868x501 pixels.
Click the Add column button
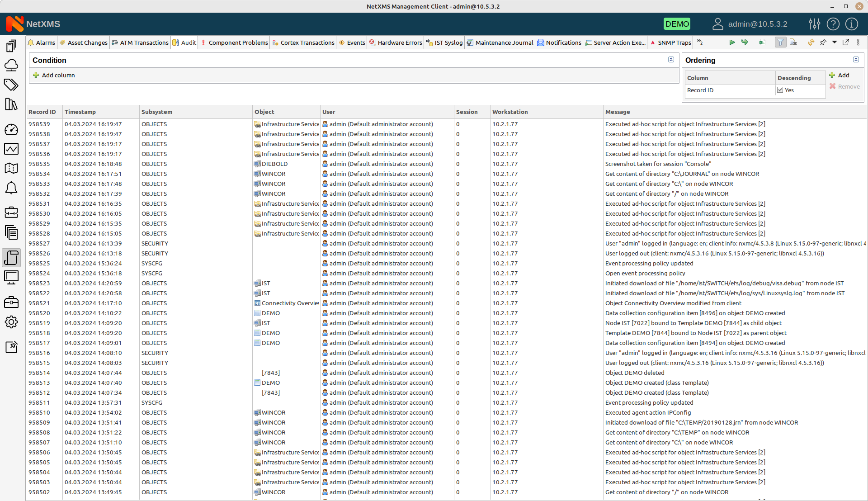click(54, 75)
